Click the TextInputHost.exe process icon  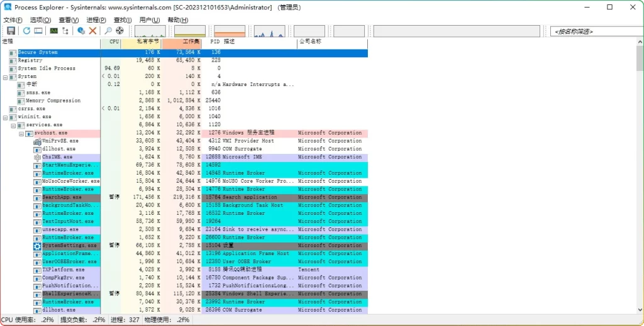(x=37, y=222)
